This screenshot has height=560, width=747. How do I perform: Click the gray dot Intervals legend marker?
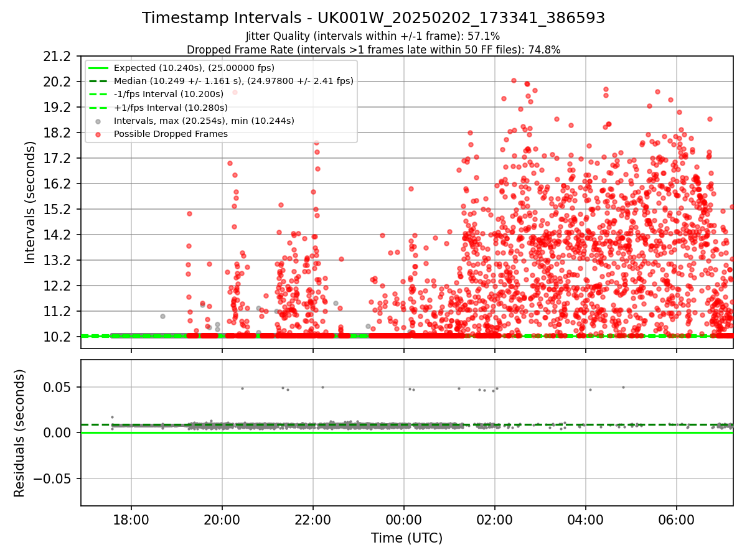[98, 121]
